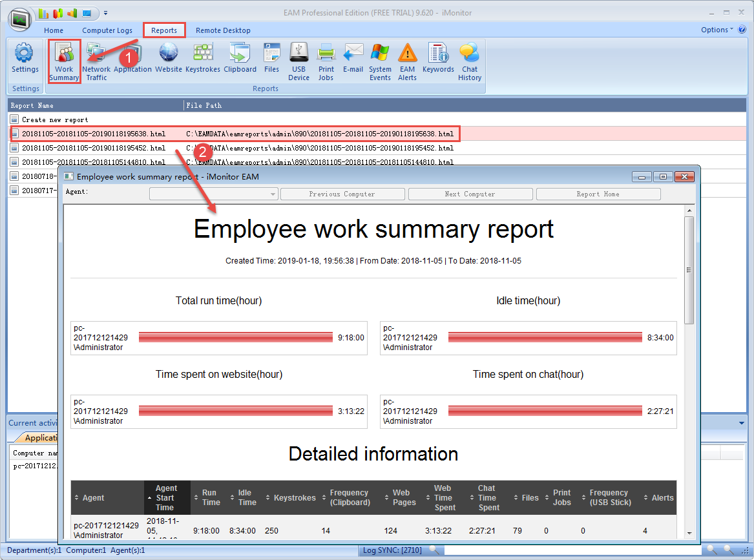Open the iMonitor application logo menu
The image size is (754, 560).
[x=20, y=19]
